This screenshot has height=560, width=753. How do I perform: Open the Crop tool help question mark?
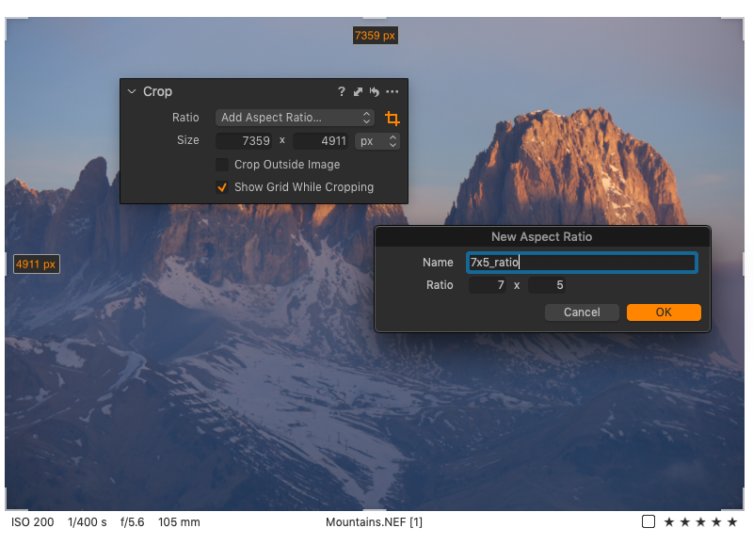coord(341,91)
